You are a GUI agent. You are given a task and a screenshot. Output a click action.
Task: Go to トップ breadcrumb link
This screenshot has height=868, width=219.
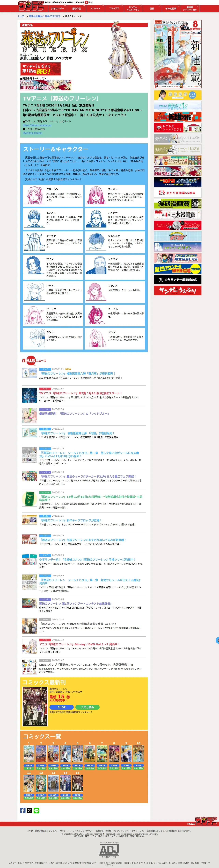(x=21, y=16)
